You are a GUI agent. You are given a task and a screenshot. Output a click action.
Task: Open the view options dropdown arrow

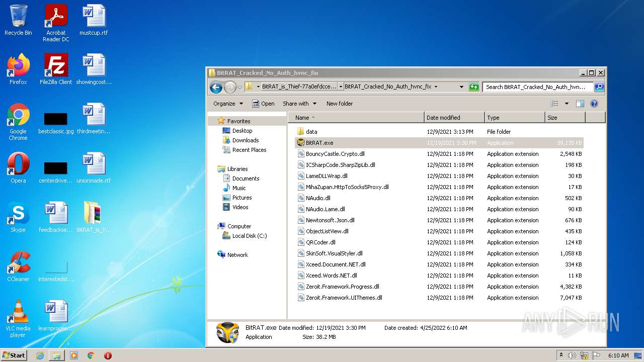tap(567, 104)
